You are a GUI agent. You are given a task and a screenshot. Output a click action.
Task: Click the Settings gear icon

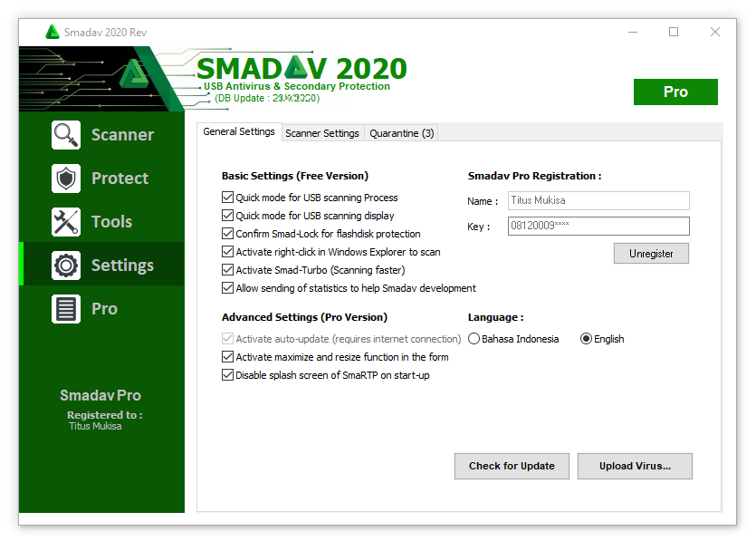(x=66, y=265)
